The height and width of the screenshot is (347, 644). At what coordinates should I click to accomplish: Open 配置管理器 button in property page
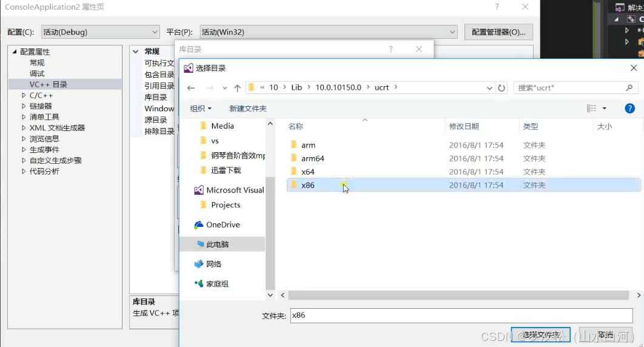(498, 32)
